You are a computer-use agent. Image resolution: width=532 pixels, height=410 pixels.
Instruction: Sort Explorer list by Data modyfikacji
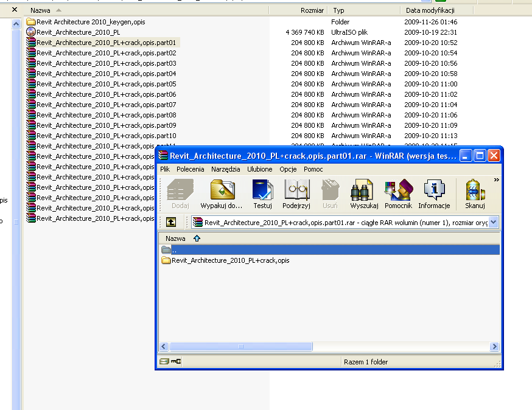pyautogui.click(x=430, y=10)
